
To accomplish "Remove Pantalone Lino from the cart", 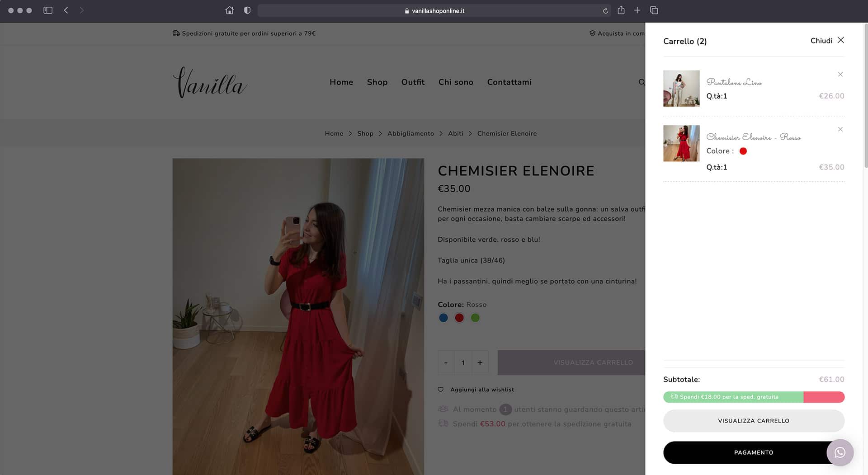I will (x=840, y=75).
